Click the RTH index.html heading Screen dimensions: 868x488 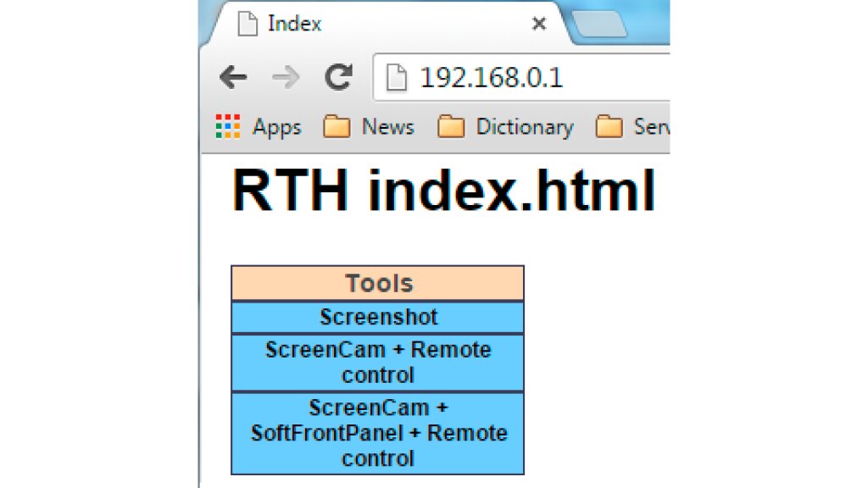coord(443,191)
